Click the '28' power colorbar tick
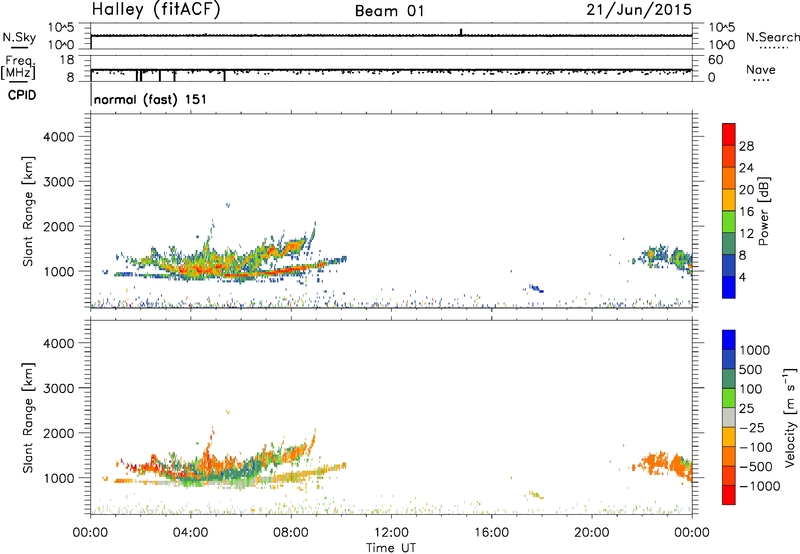The width and height of the screenshot is (800, 554). pyautogui.click(x=746, y=146)
